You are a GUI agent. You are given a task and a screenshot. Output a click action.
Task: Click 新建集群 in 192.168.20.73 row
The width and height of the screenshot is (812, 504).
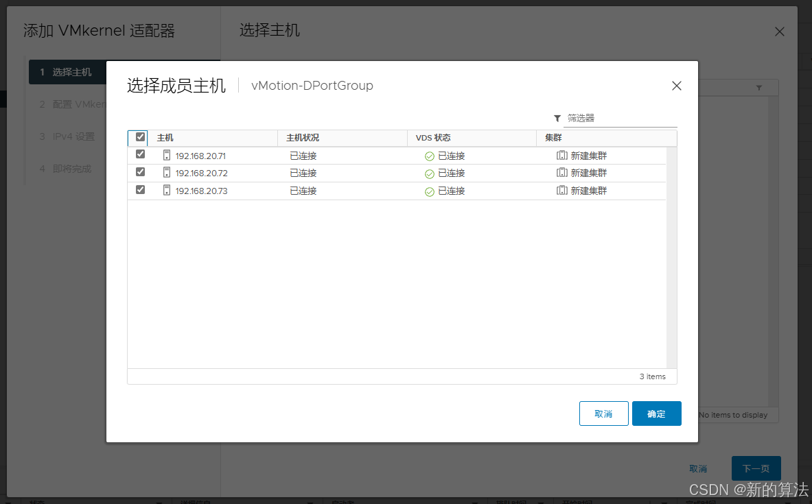point(589,191)
